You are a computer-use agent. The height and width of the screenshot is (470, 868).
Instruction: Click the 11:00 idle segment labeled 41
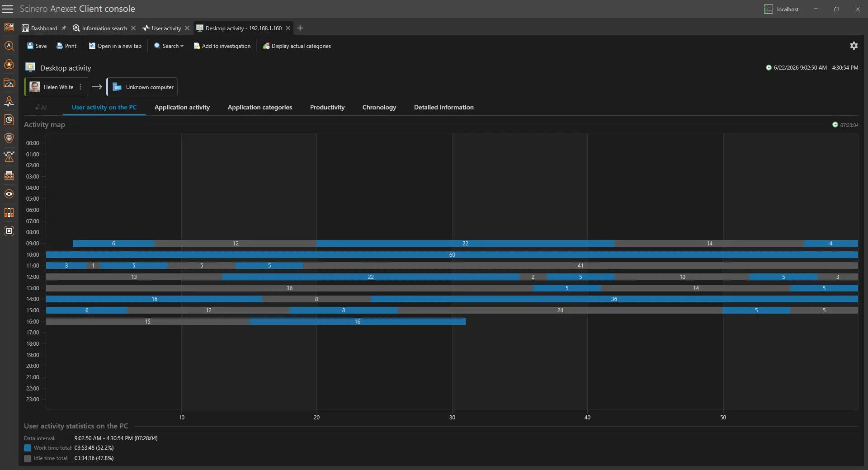coord(580,265)
